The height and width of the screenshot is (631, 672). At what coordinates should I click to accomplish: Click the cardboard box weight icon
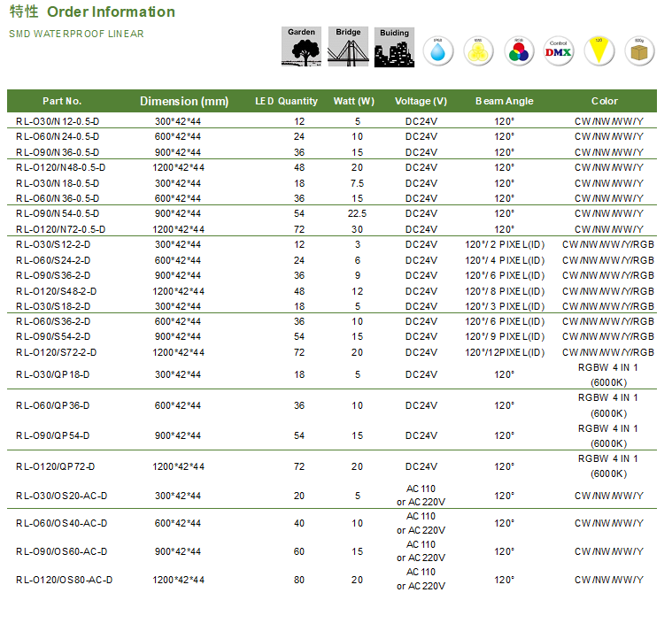639,51
